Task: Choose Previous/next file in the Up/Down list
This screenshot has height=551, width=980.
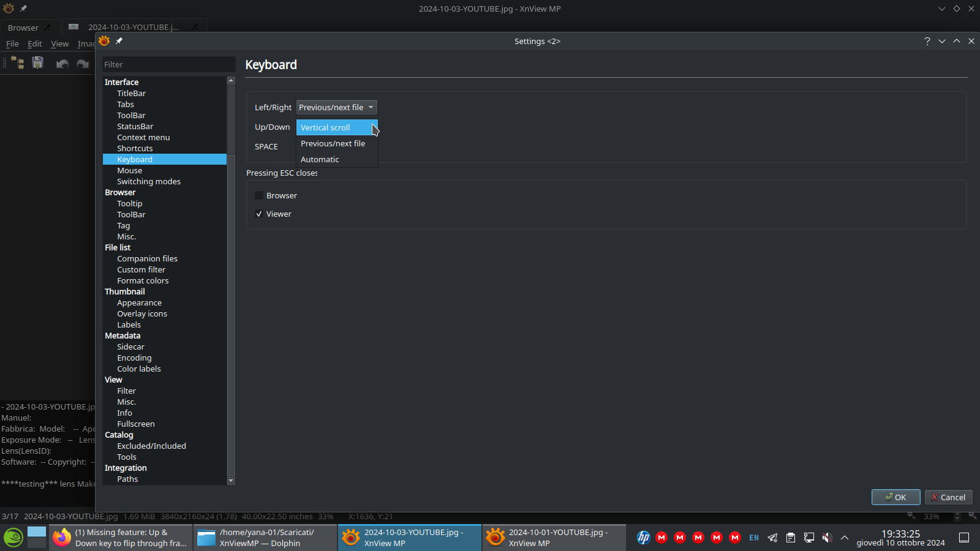Action: tap(337, 143)
